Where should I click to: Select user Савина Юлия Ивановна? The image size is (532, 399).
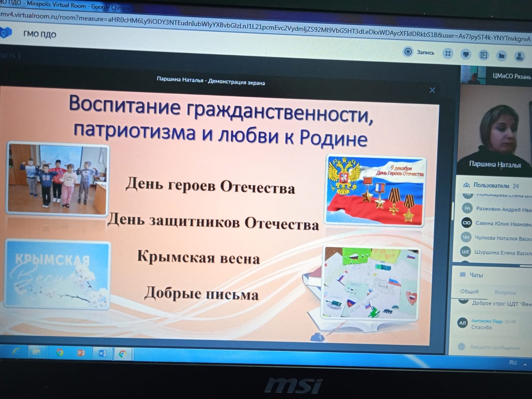[503, 224]
